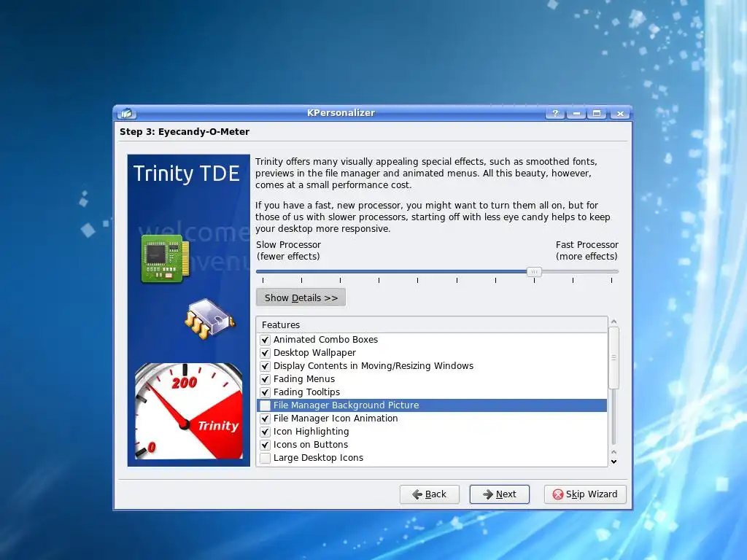
Task: Uncheck Desktop Wallpaper feature
Action: point(266,353)
